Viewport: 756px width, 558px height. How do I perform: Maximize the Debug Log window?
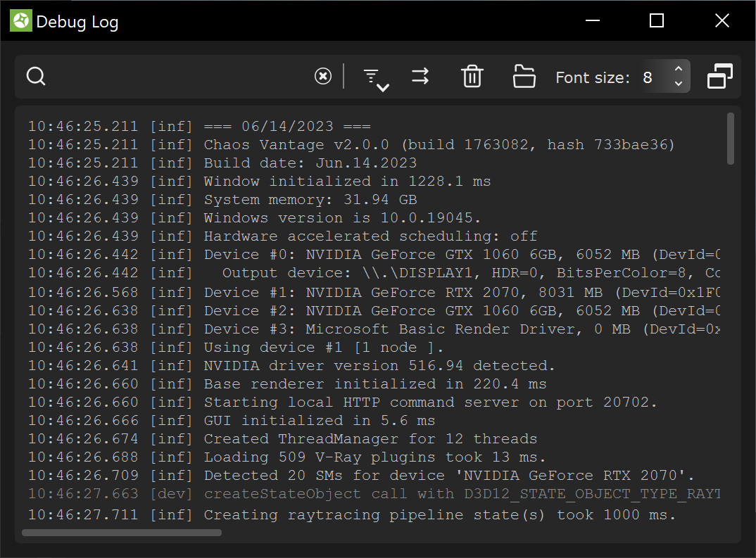pyautogui.click(x=657, y=20)
